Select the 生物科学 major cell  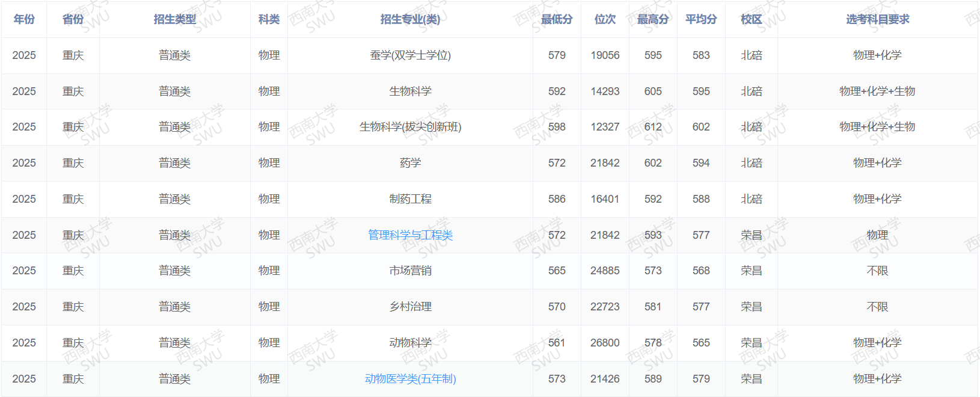click(410, 91)
